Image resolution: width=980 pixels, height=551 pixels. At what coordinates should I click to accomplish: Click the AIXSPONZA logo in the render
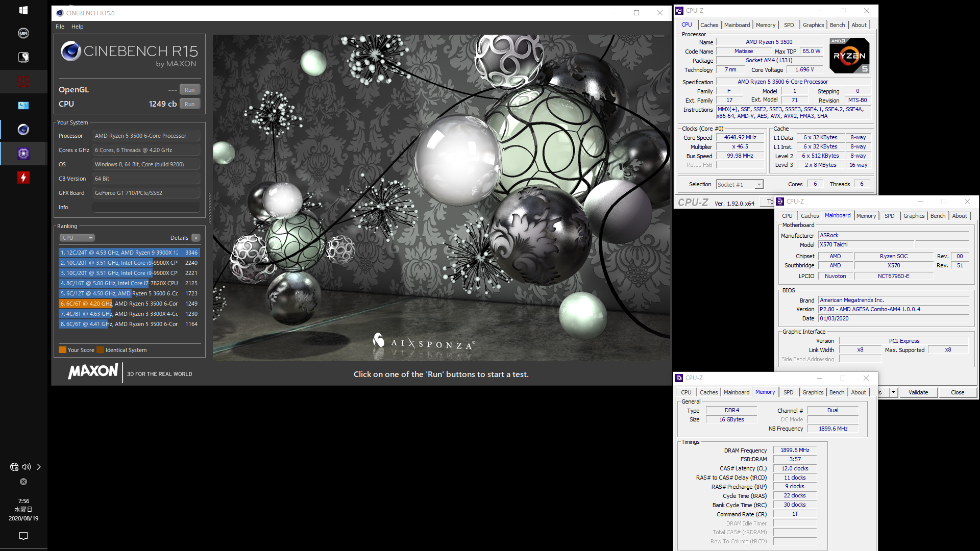[x=425, y=341]
